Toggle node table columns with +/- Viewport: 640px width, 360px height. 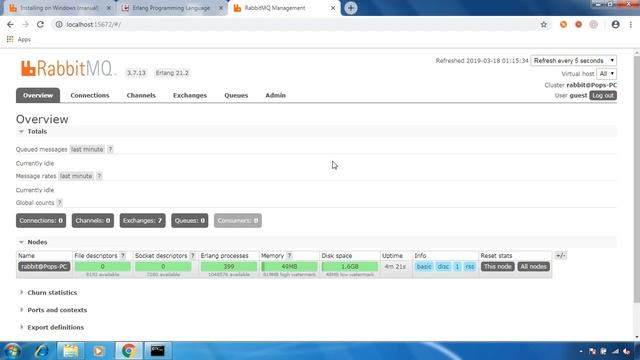pyautogui.click(x=560, y=256)
